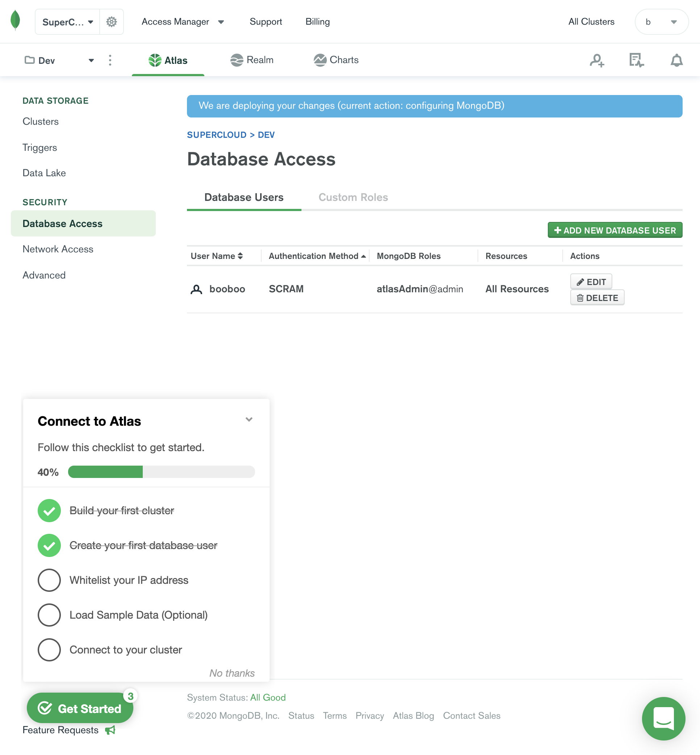
Task: Delete the booboo database user
Action: (x=597, y=298)
